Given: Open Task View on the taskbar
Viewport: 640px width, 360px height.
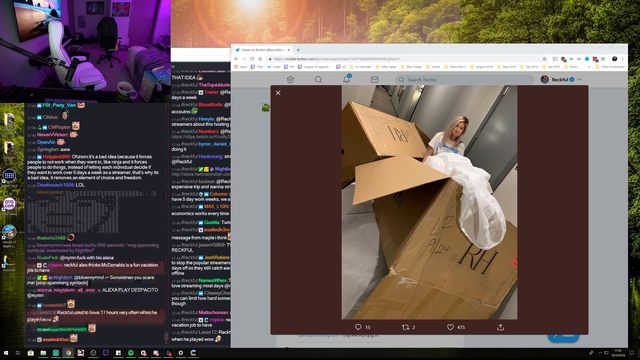Looking at the screenshot, I should point(18,353).
